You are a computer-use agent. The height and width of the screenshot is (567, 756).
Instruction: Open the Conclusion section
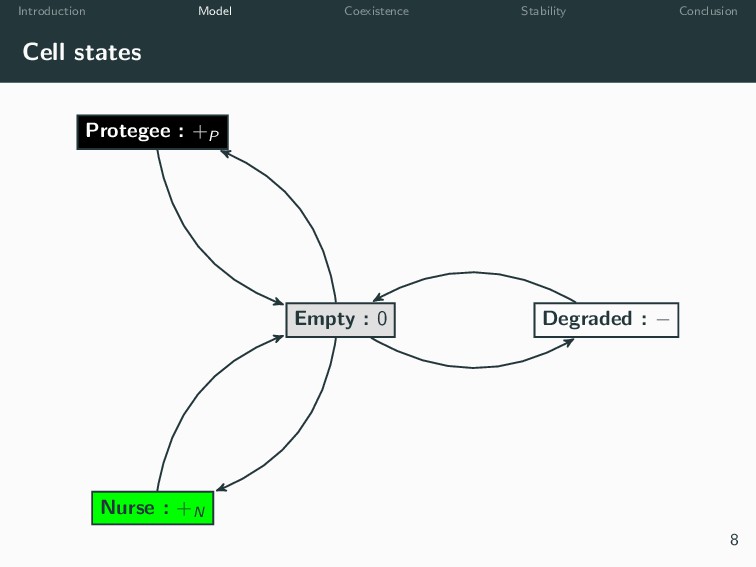click(708, 11)
